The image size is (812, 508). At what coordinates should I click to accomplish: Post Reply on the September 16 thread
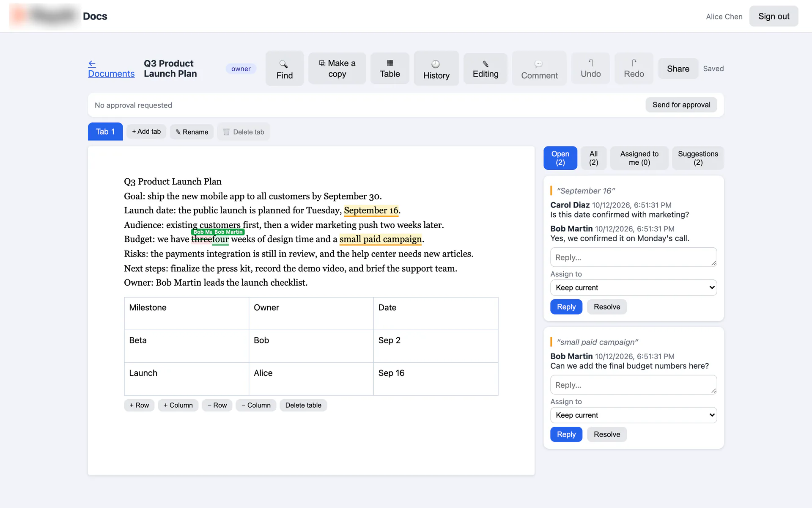click(x=566, y=307)
